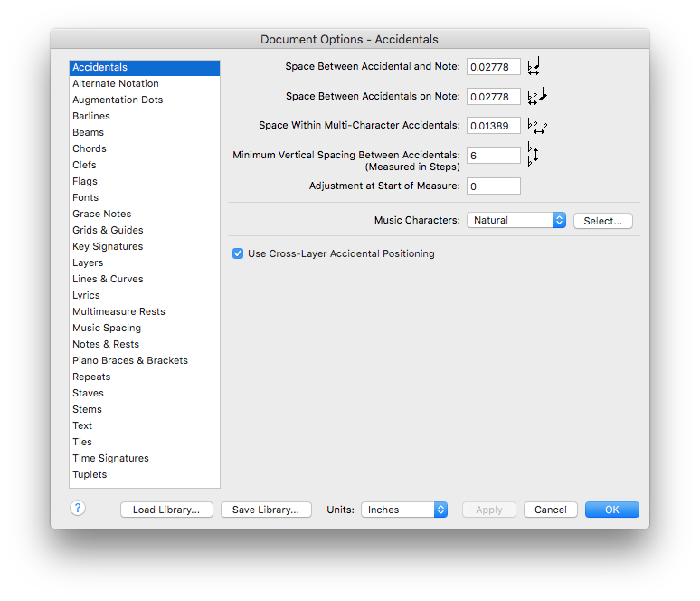Screen dimensions: 700x601
Task: Click Save Library... button
Action: coord(266,510)
